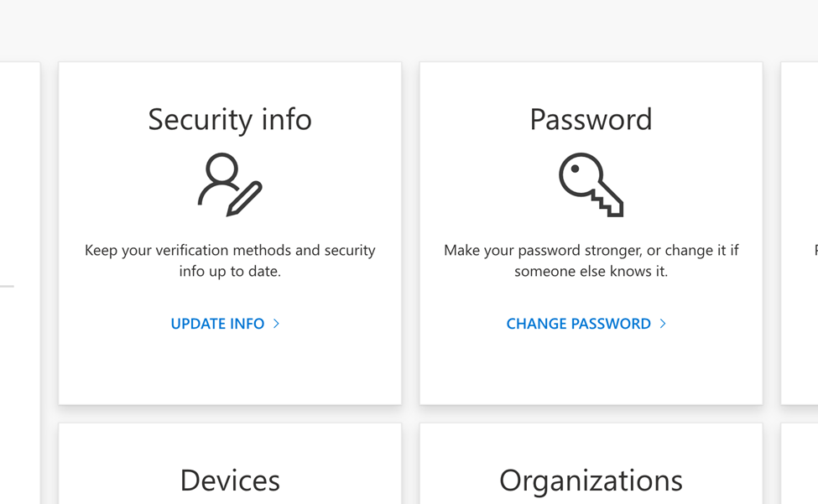Click the chevron arrow beside UPDATE INFO
This screenshot has width=818, height=504.
pyautogui.click(x=277, y=323)
